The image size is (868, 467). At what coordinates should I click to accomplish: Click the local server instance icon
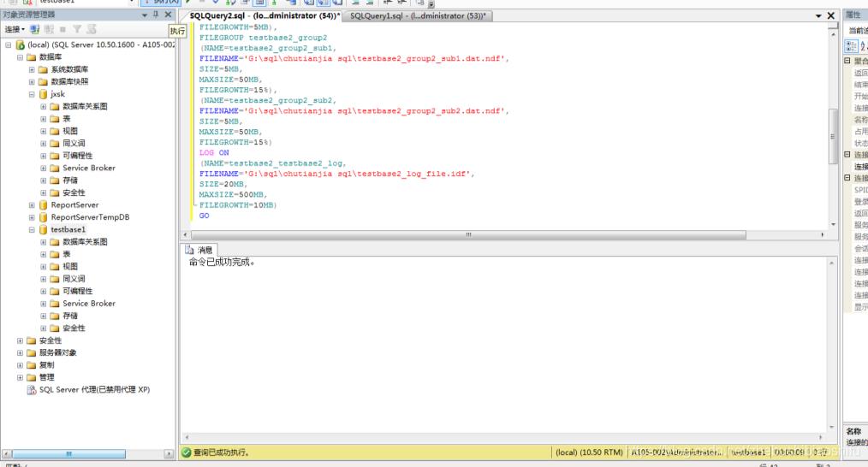click(21, 44)
